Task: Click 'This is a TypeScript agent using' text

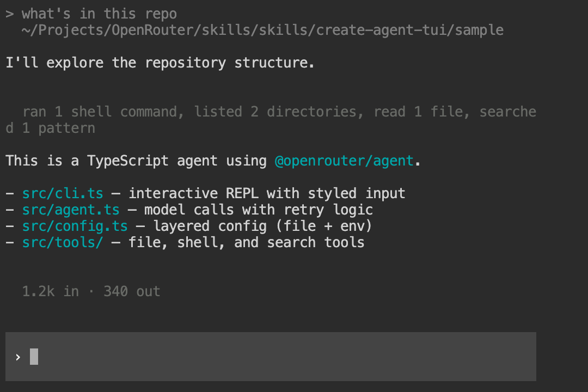Action: (x=136, y=161)
